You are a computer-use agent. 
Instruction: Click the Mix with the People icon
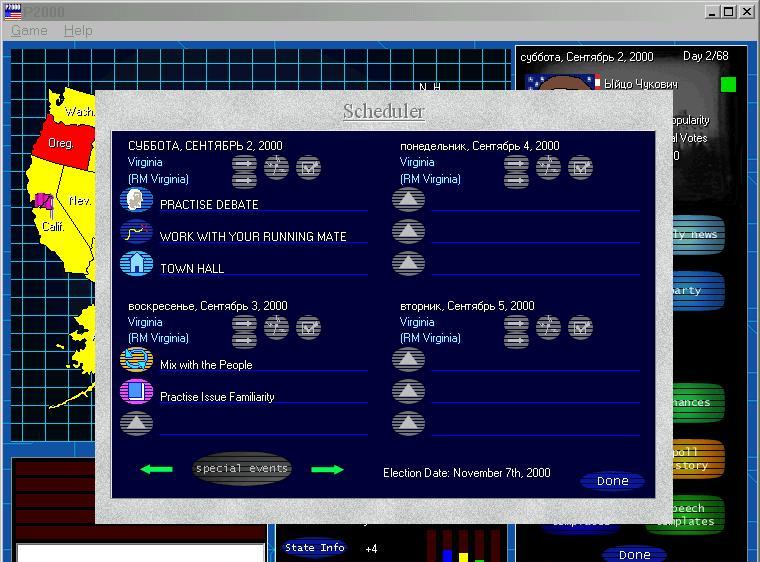coord(136,361)
